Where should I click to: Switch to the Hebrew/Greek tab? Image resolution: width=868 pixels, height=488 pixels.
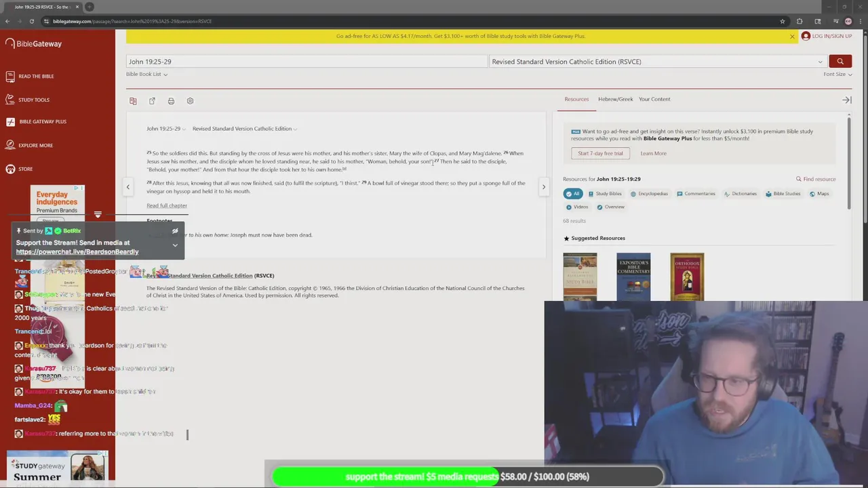[x=615, y=99]
